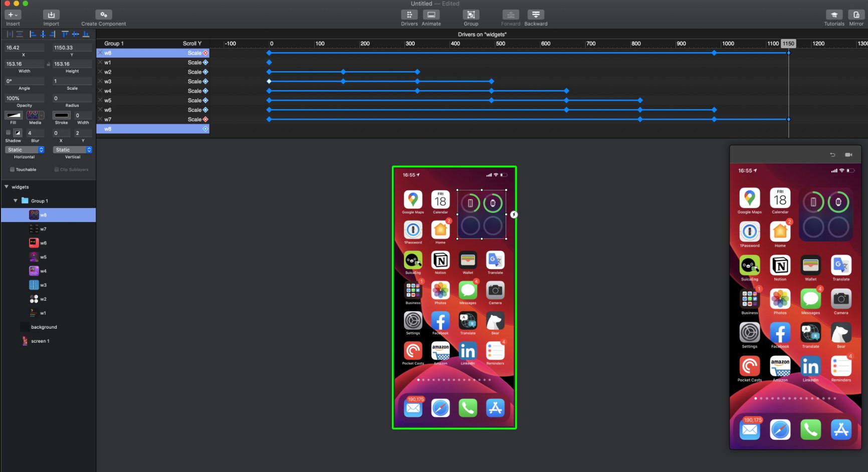Viewport: 868px width, 472px height.
Task: Open the Insert menu in the toolbar
Action: click(13, 15)
